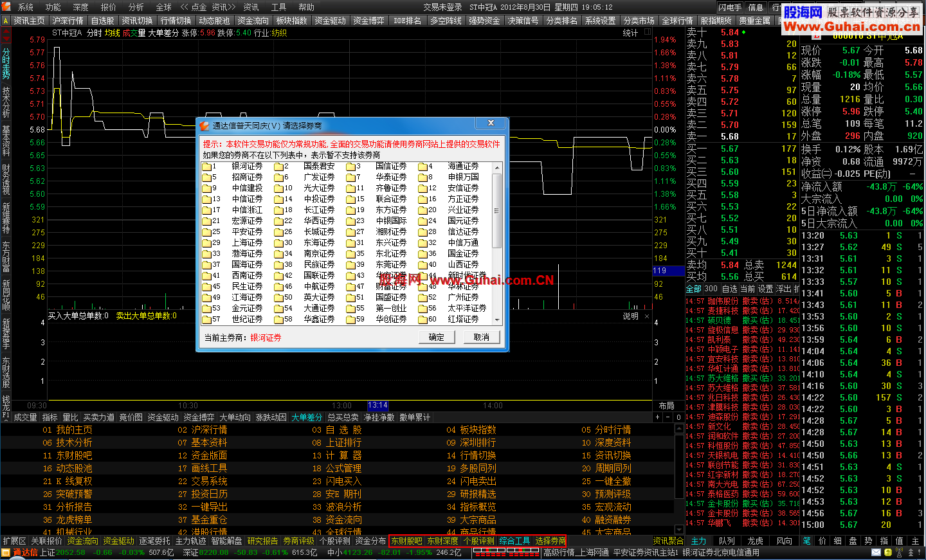Open the 系统设置 tab
This screenshot has height=560, width=926.
pos(600,21)
